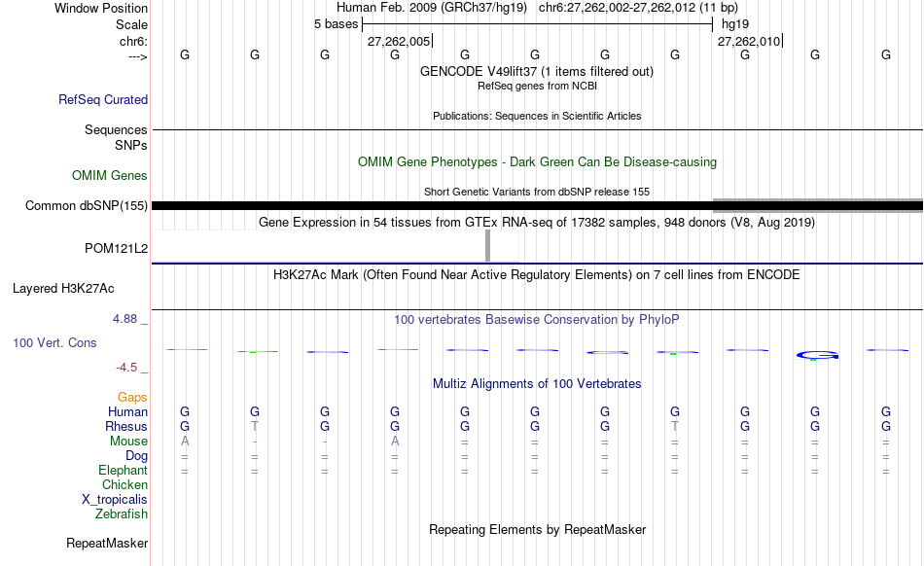This screenshot has height=566, width=924.
Task: Click the 27,262,005 coordinate marker
Action: [x=399, y=41]
